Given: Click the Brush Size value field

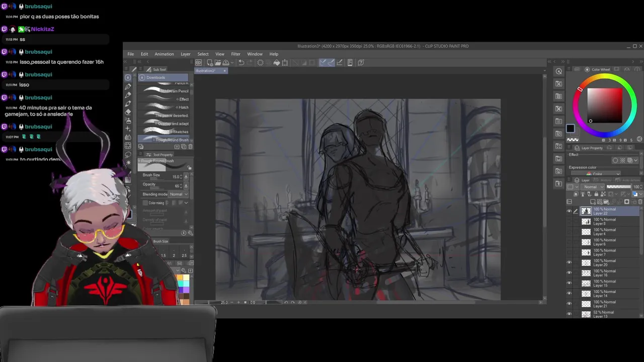Looking at the screenshot, I should tap(176, 176).
